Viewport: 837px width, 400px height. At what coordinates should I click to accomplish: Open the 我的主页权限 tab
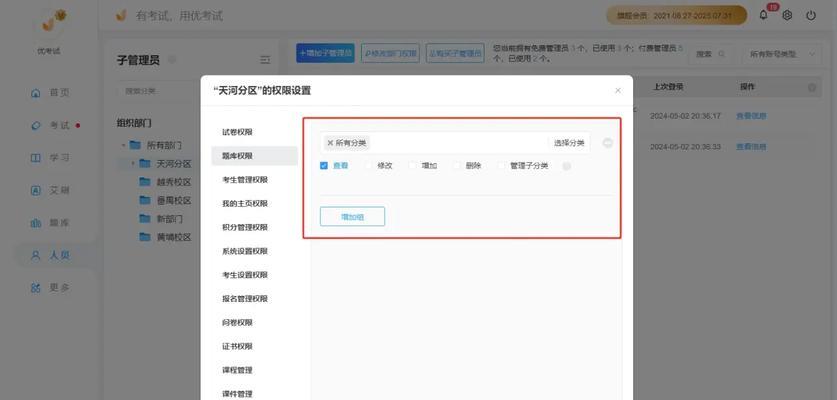(x=254, y=203)
